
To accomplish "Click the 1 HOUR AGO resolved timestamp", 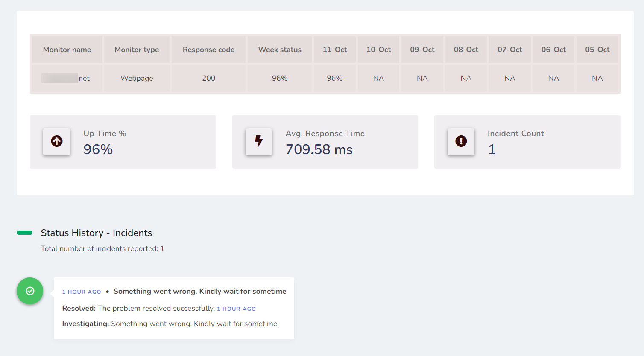I will (237, 309).
